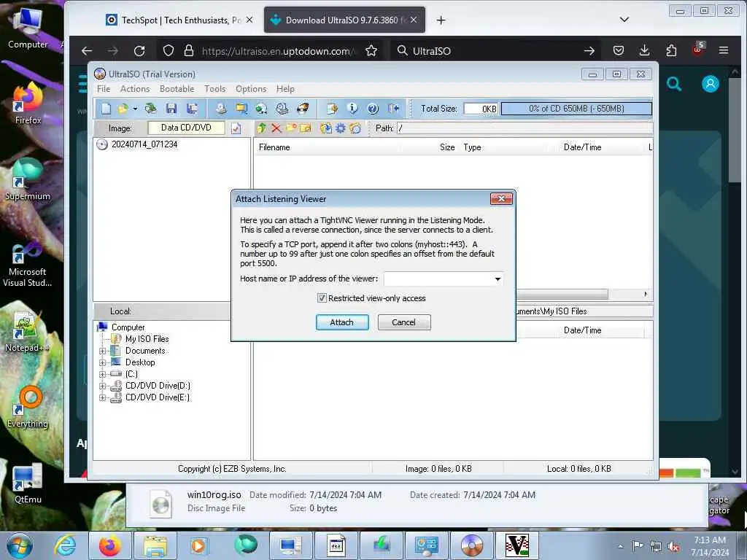
Task: Click the Uptodown user profile icon
Action: (711, 85)
